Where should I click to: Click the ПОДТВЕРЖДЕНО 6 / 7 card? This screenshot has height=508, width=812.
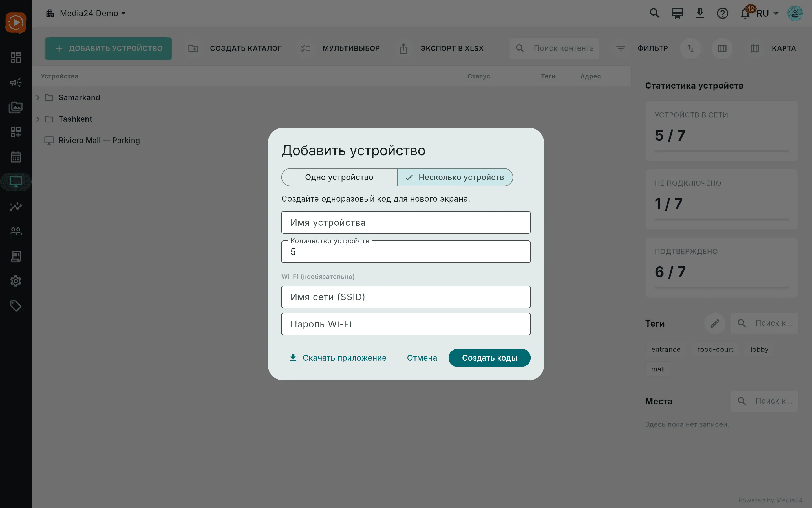point(721,268)
